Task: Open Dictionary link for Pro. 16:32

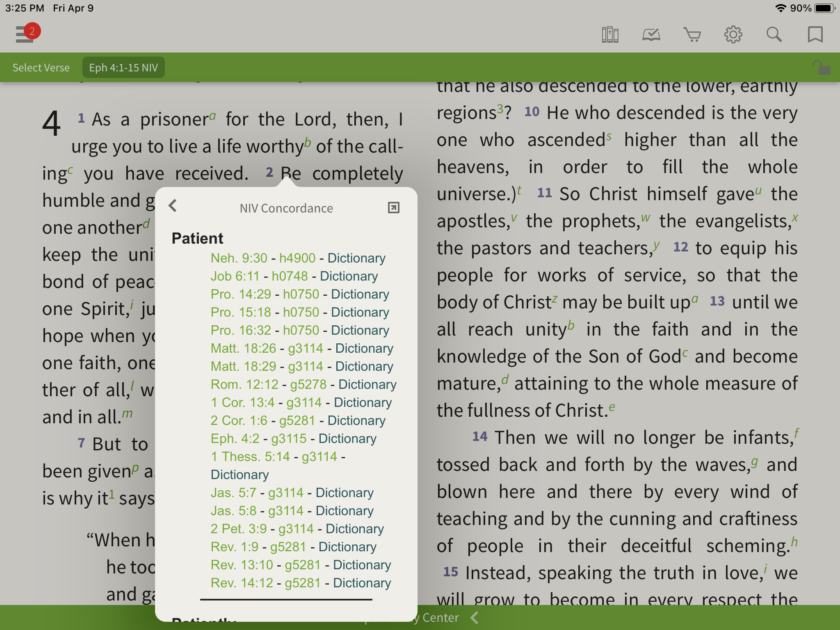Action: click(x=360, y=330)
